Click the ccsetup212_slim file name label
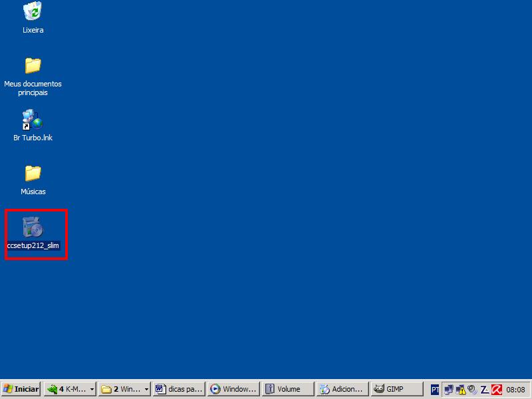 33,245
